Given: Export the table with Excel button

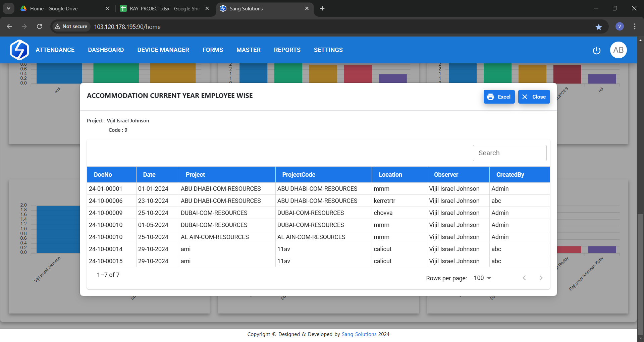Looking at the screenshot, I should [499, 97].
